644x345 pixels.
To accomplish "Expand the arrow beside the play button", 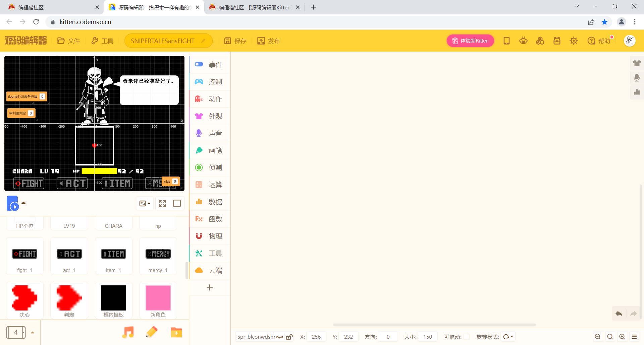I will point(23,203).
